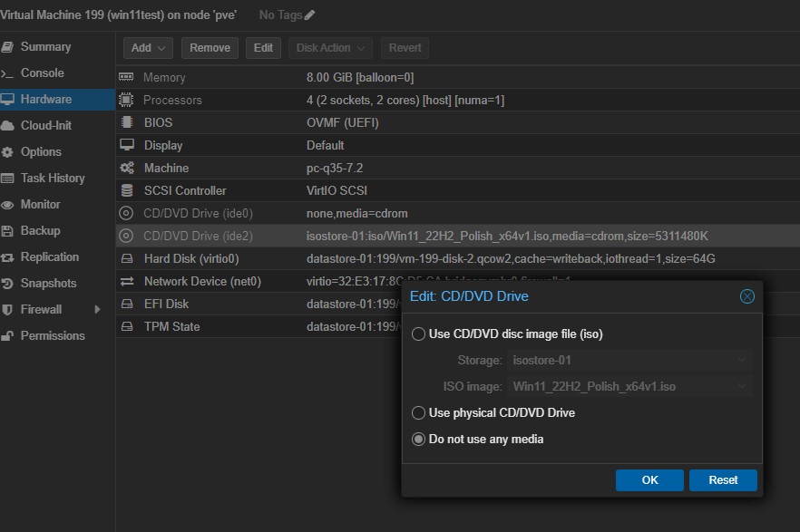Select Do not use any media
800x532 pixels.
[x=418, y=440]
